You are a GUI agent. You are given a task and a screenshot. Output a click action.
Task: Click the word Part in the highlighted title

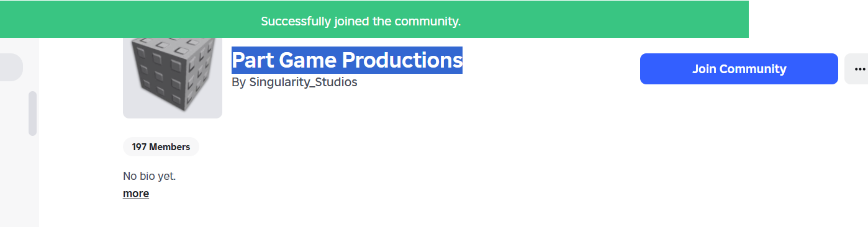[x=253, y=60]
